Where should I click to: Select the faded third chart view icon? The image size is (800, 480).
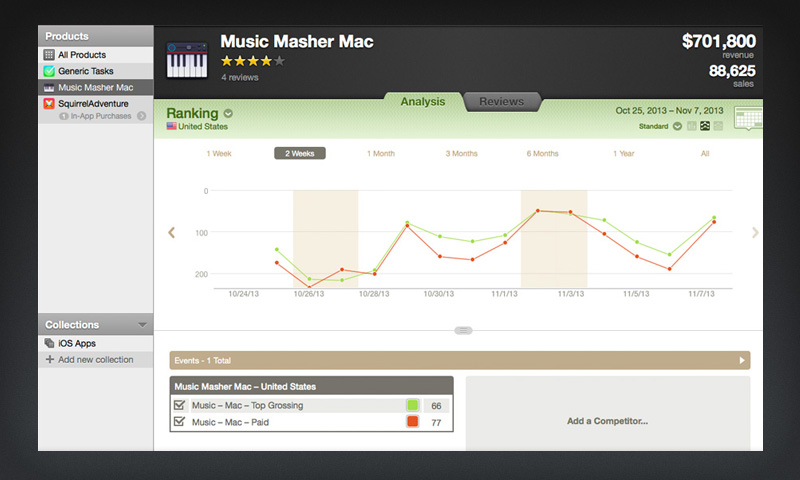click(718, 126)
